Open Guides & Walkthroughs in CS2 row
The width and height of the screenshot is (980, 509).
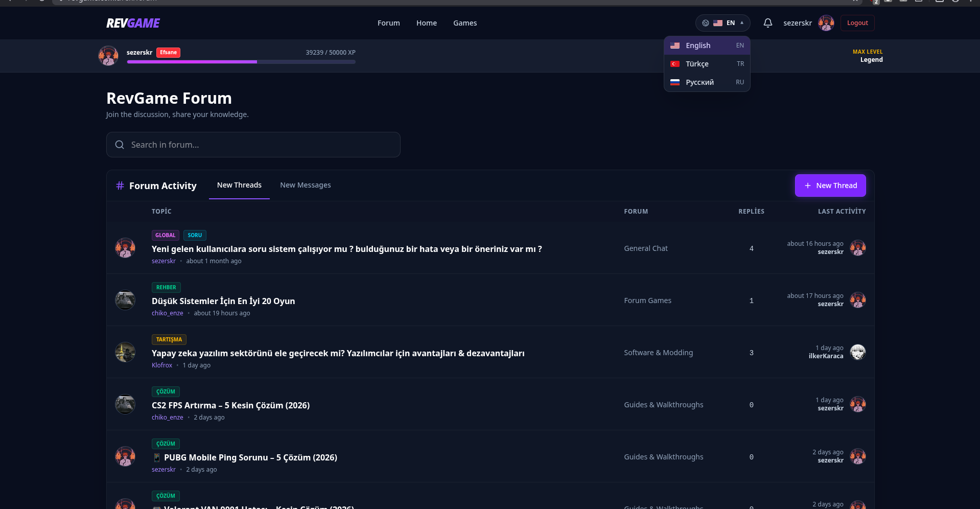pyautogui.click(x=663, y=405)
